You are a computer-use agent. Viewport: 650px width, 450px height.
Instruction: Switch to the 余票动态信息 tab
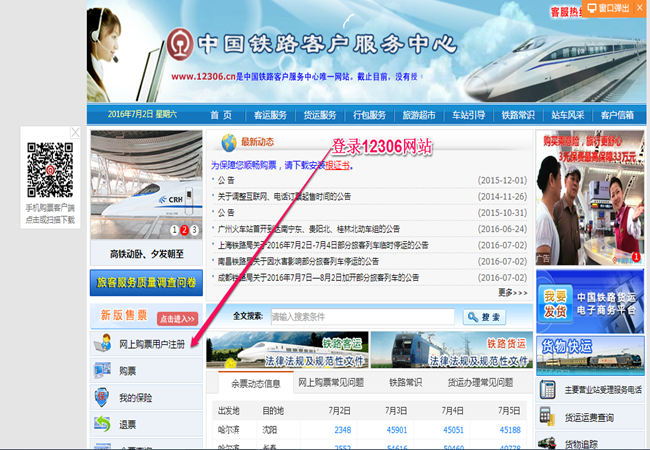point(256,383)
